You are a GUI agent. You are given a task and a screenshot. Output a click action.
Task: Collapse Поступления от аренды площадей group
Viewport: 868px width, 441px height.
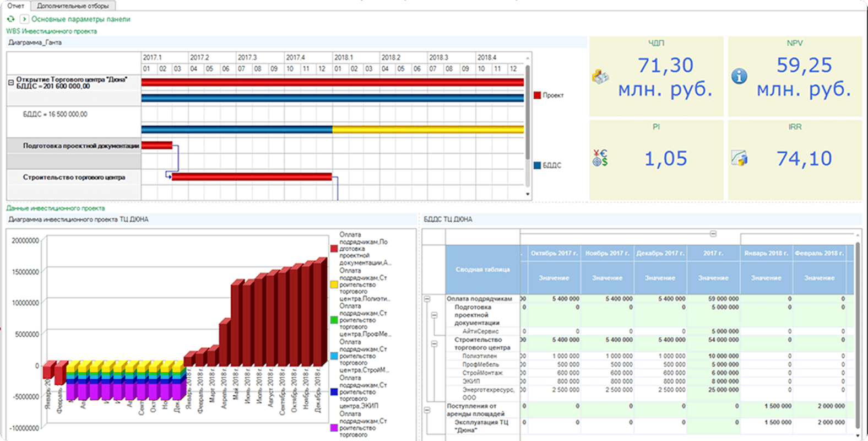pos(427,410)
